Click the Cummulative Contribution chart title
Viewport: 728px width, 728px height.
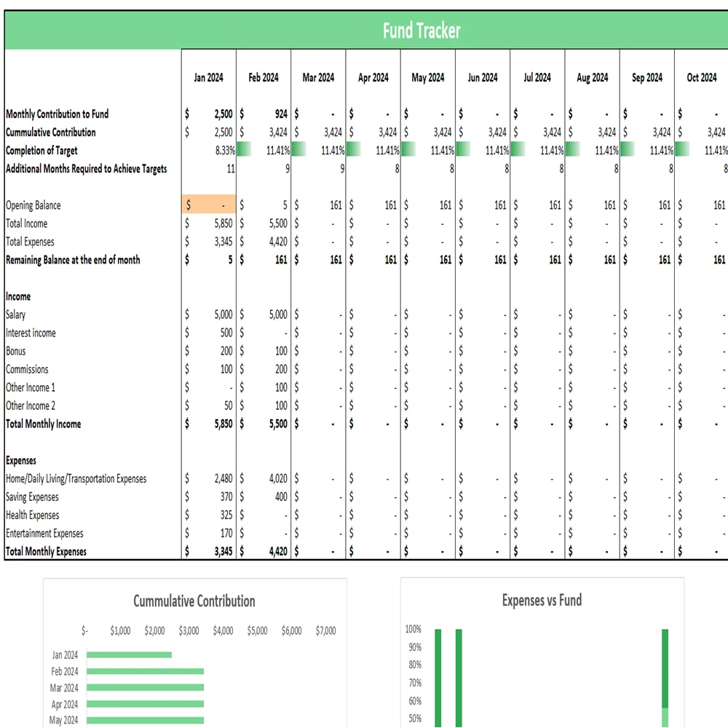(194, 601)
